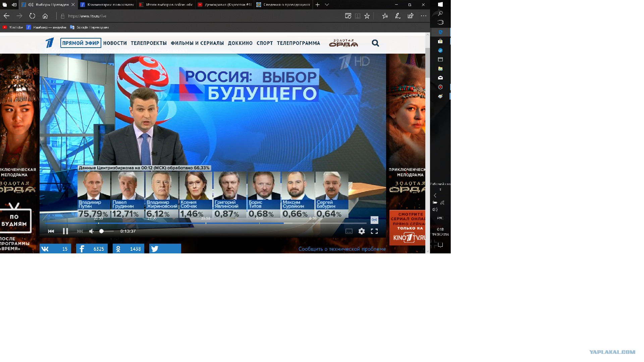Toggle the player subtitles button
This screenshot has width=644, height=362.
pos(349,231)
